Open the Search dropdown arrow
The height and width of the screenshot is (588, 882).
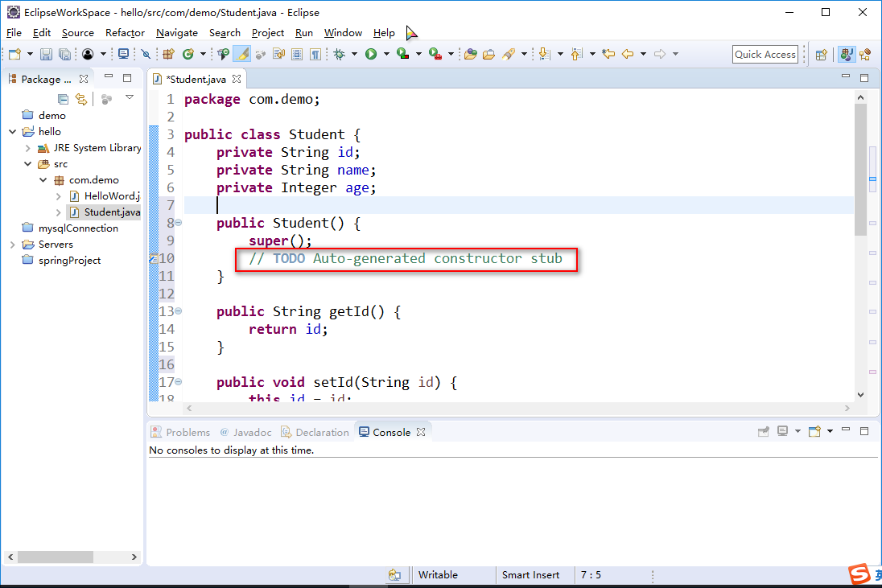524,54
